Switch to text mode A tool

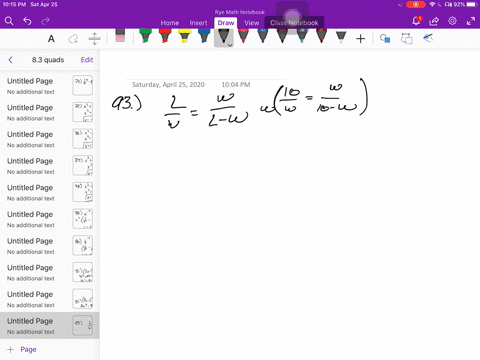click(x=51, y=39)
